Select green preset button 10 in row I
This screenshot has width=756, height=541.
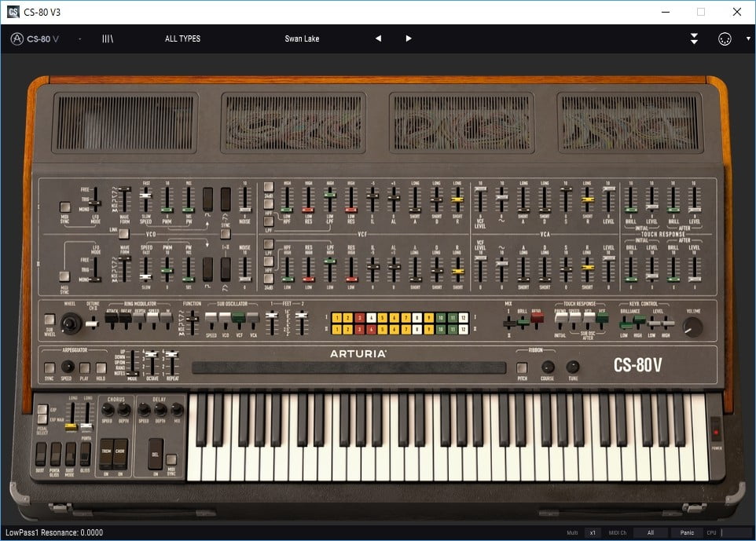click(x=441, y=318)
